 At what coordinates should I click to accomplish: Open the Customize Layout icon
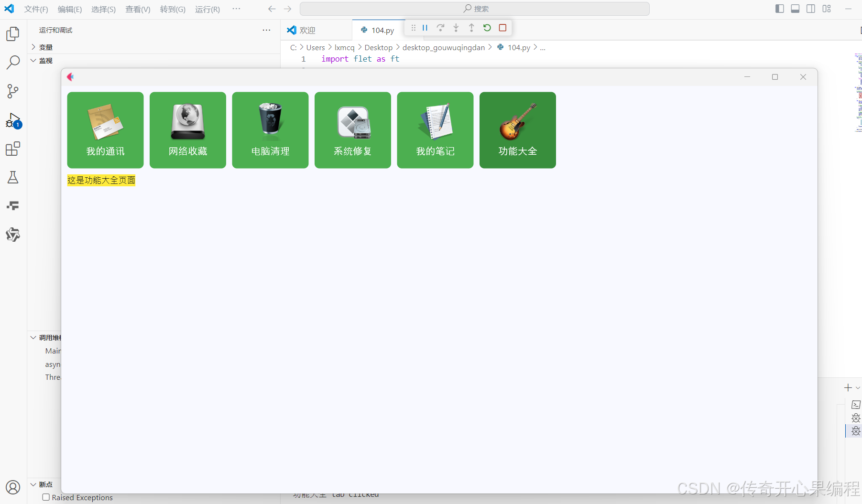pos(827,9)
